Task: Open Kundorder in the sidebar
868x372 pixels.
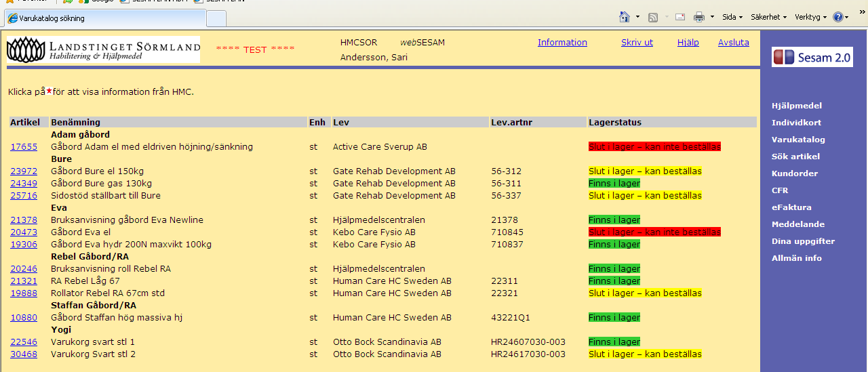Action: (x=795, y=173)
